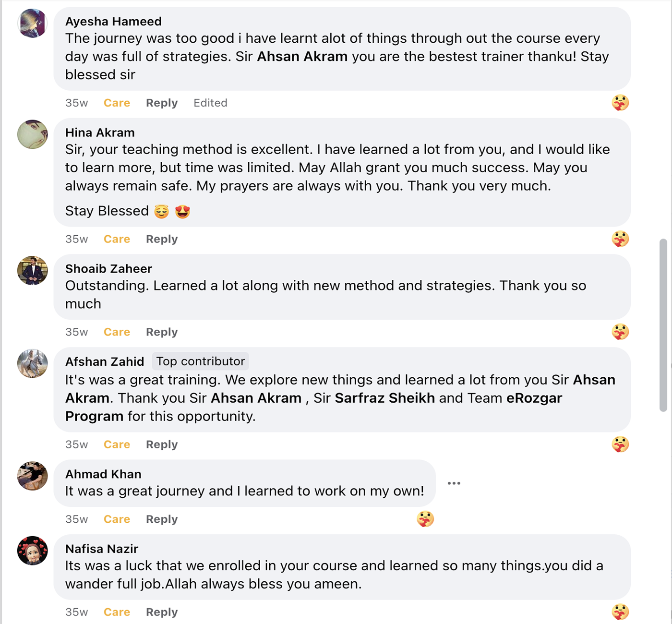Click the Care reaction emoji on Ahmad Khan's comment
The width and height of the screenshot is (672, 624).
coord(425,519)
